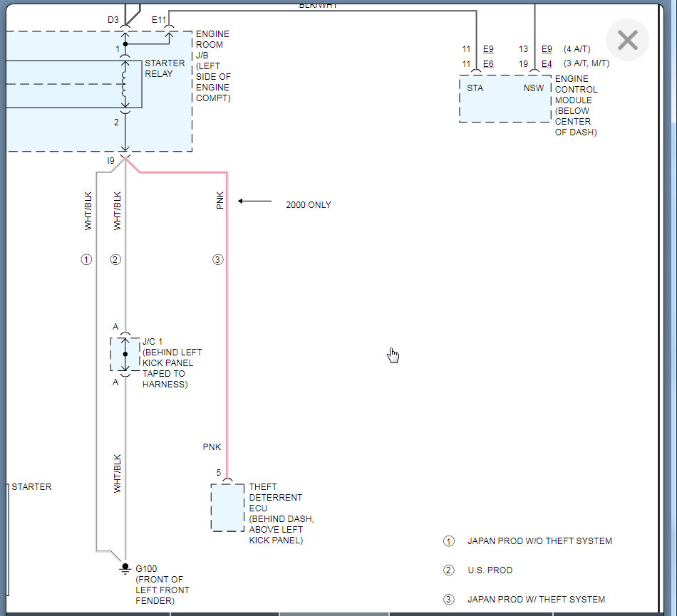Screen dimensions: 677x616
Task: Click the I9 connector label
Action: point(110,161)
